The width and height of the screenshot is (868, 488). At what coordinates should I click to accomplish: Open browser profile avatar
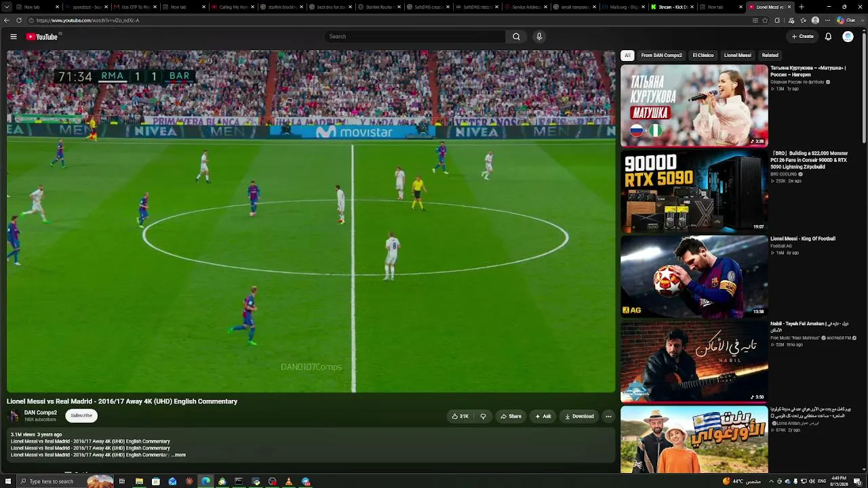(x=815, y=20)
